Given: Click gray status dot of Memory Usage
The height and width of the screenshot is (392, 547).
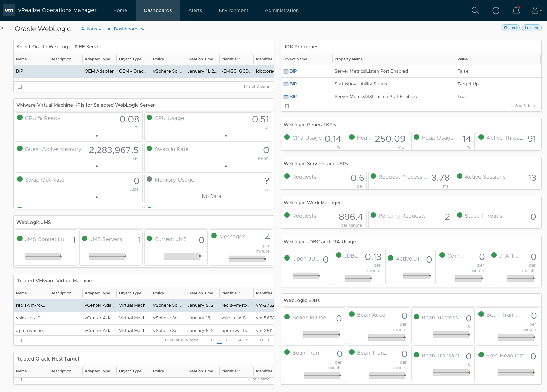Looking at the screenshot, I should [x=149, y=179].
